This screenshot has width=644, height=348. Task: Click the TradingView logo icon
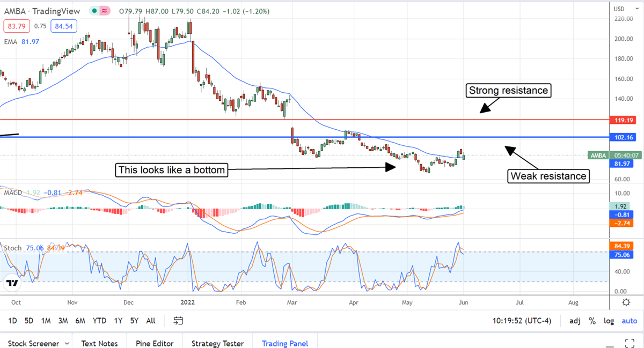(x=13, y=283)
